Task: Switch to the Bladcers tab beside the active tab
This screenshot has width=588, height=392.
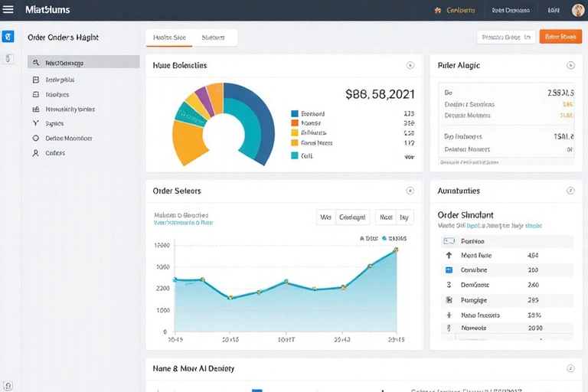Action: coord(213,38)
